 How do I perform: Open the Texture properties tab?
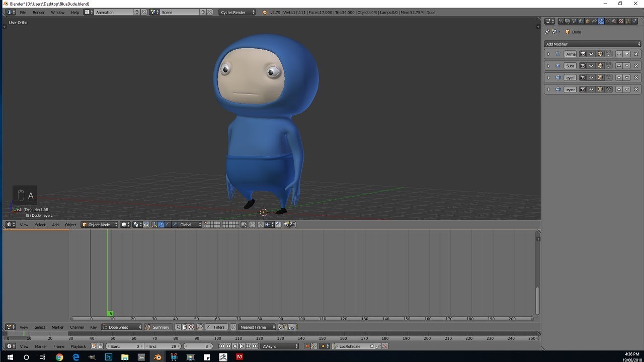[x=621, y=21]
